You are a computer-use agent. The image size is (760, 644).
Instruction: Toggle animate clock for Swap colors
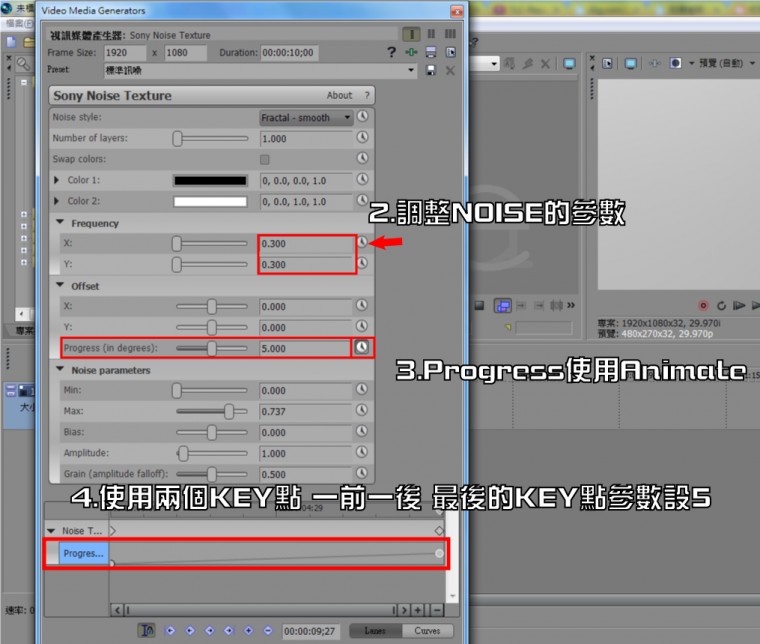363,158
